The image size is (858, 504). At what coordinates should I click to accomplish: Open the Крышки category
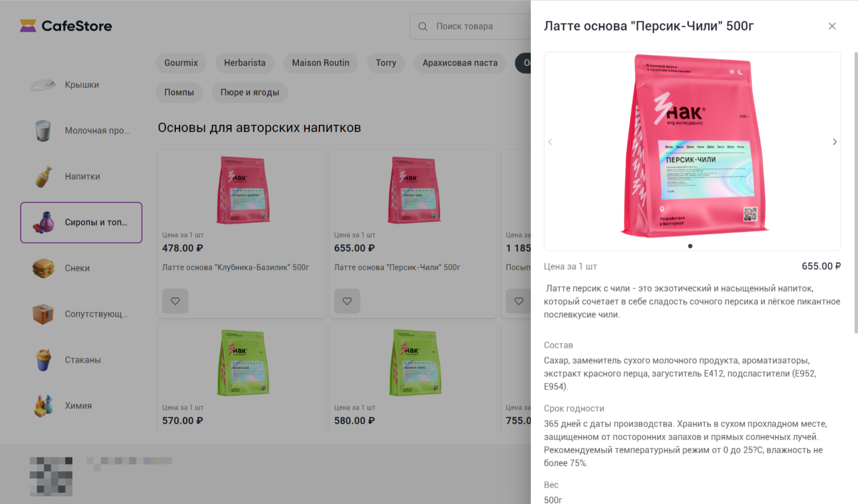click(x=81, y=85)
